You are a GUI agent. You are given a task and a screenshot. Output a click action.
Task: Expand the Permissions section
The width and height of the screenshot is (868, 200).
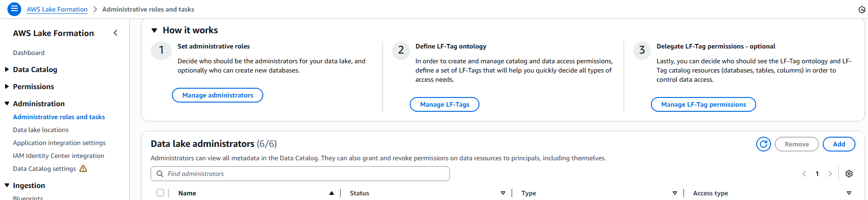point(7,86)
